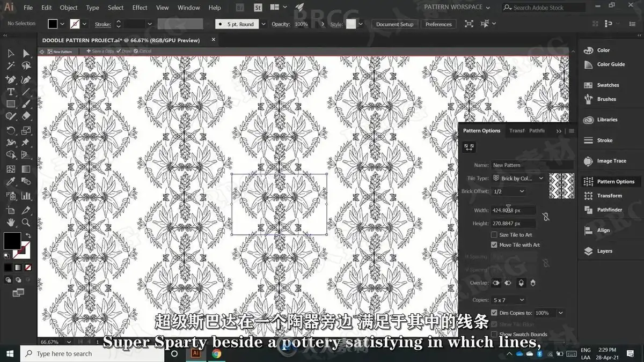Viewport: 644px width, 362px height.
Task: Toggle Dim Copies to checkbox
Action: (x=494, y=313)
